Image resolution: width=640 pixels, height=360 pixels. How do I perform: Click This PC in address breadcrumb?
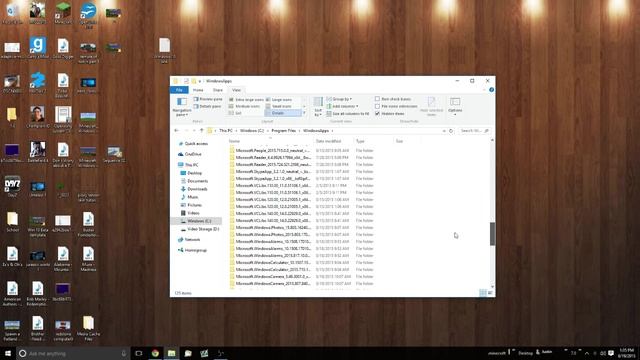click(x=226, y=131)
